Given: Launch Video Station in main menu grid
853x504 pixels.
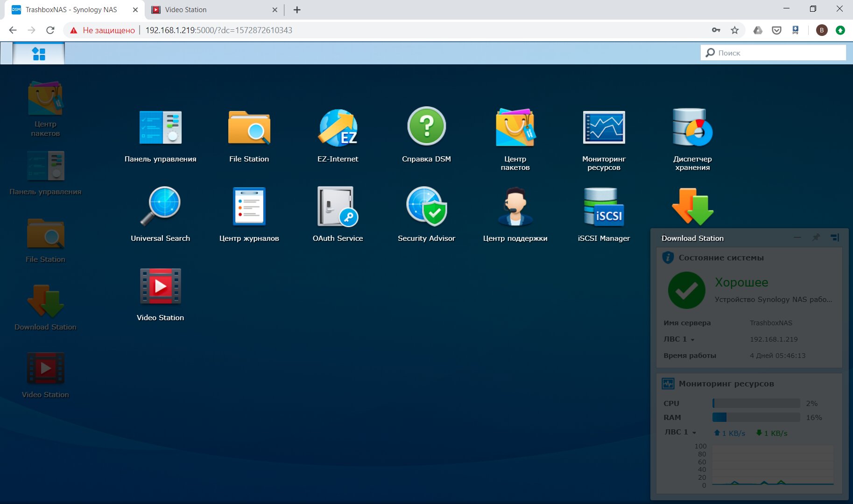Looking at the screenshot, I should coord(160,286).
